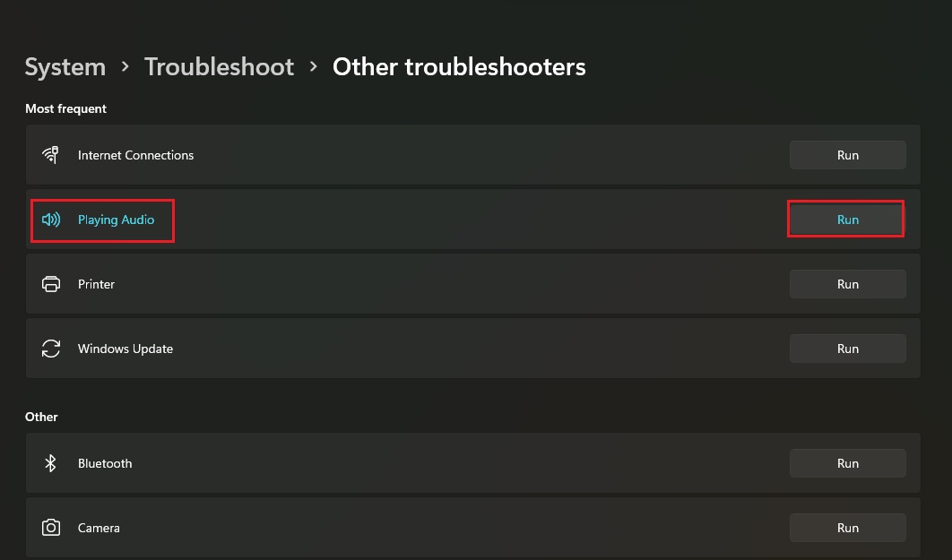Viewport: 952px width, 560px height.
Task: Run the Internet Connections troubleshooter
Action: [x=848, y=155]
